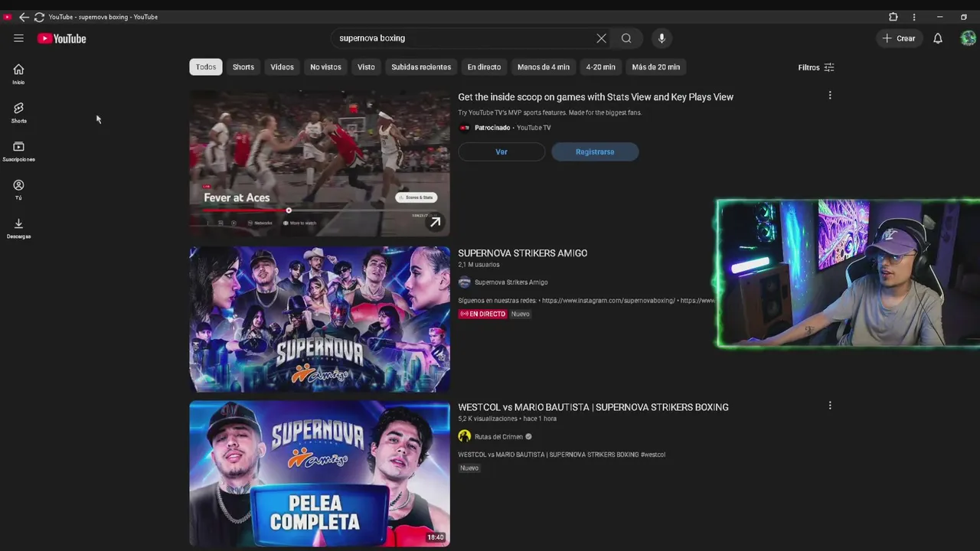Viewport: 980px width, 551px height.
Task: Open the YouTube hamburger guide menu
Action: (x=18, y=38)
